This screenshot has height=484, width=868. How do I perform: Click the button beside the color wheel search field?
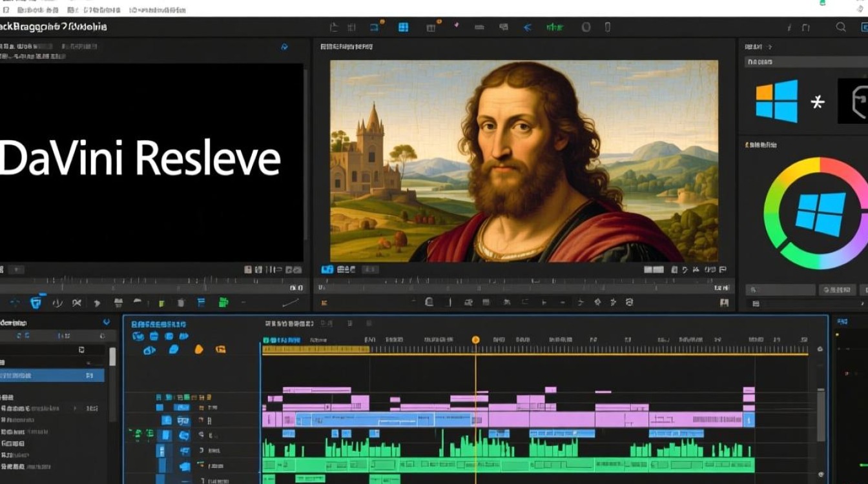pos(837,290)
